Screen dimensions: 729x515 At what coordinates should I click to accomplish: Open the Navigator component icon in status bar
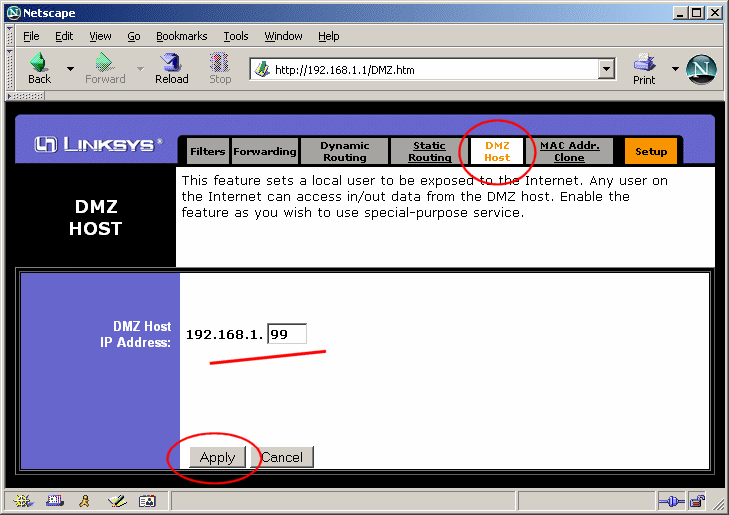coord(23,501)
